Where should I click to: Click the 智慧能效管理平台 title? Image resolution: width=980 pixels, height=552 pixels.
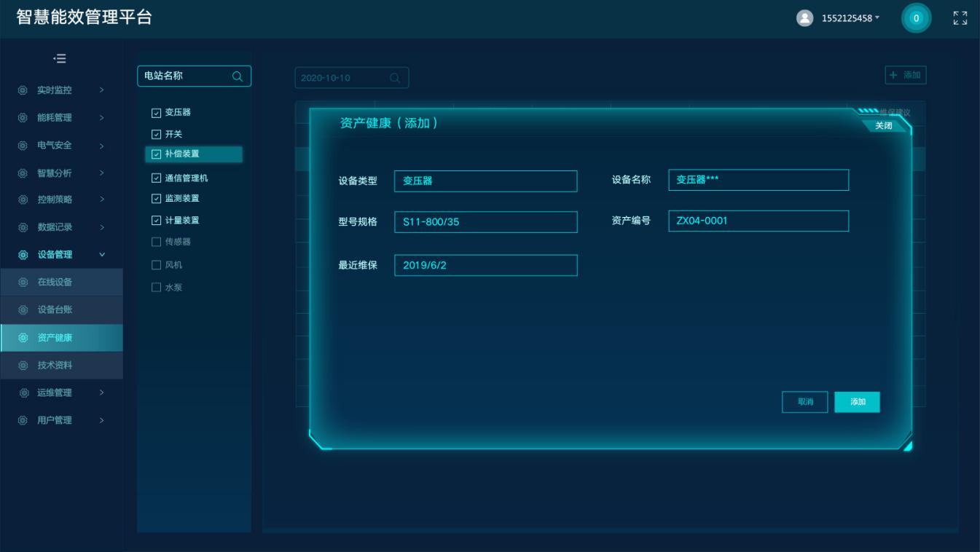(84, 17)
